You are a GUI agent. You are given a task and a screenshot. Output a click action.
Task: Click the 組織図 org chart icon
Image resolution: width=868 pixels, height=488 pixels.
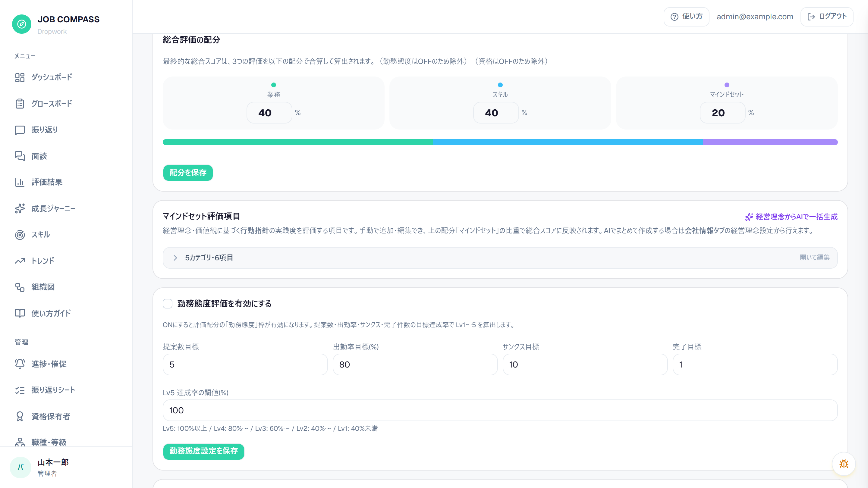pyautogui.click(x=20, y=287)
